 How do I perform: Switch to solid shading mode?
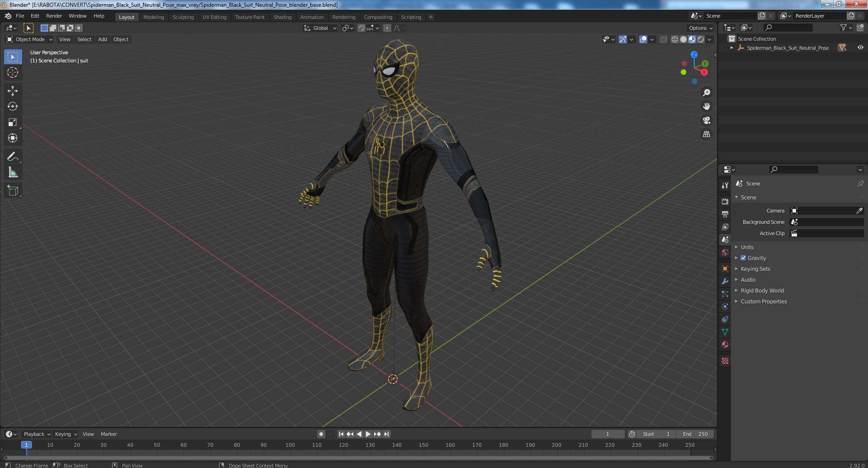click(x=683, y=39)
